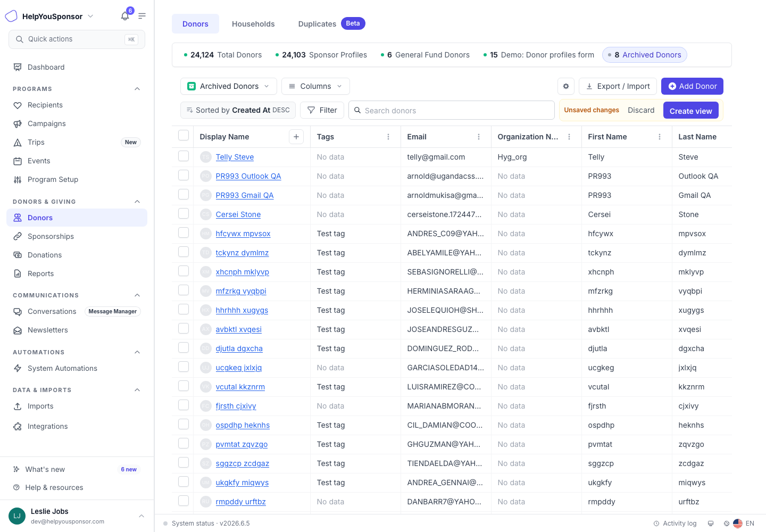Open Tags column options menu
This screenshot has height=532, width=766.
[x=388, y=137]
